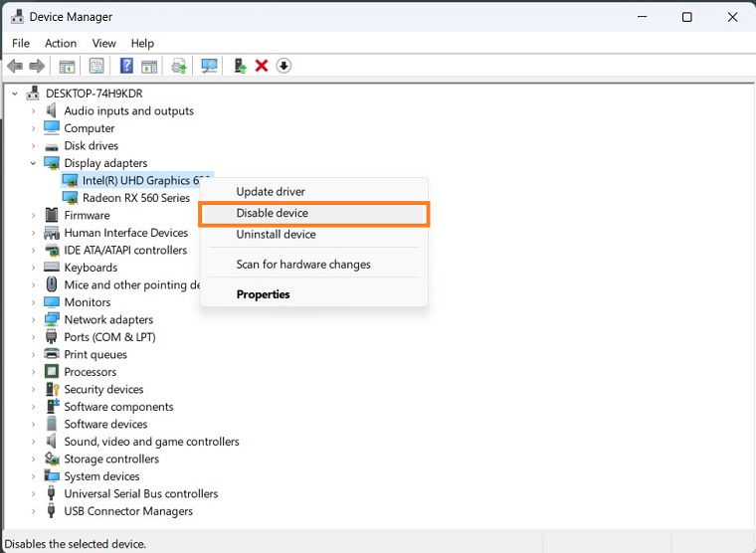Click the Update driver toolbar icon

click(240, 67)
